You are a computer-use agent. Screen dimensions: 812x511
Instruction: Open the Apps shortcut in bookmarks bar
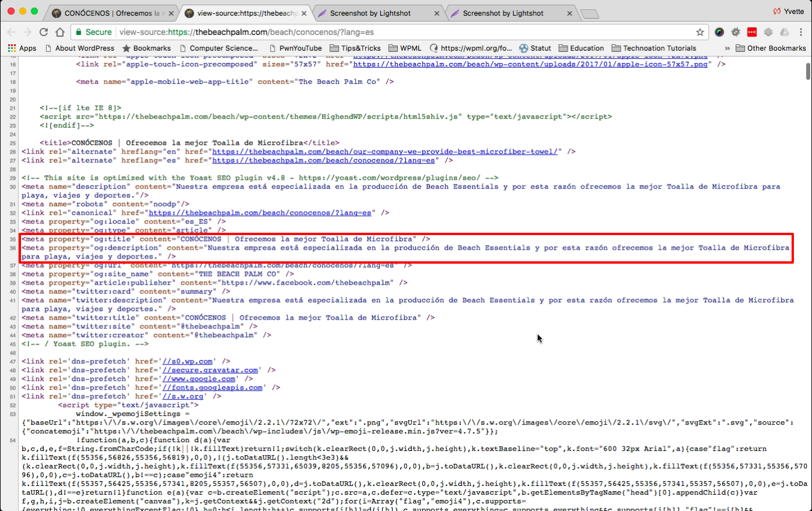[22, 48]
